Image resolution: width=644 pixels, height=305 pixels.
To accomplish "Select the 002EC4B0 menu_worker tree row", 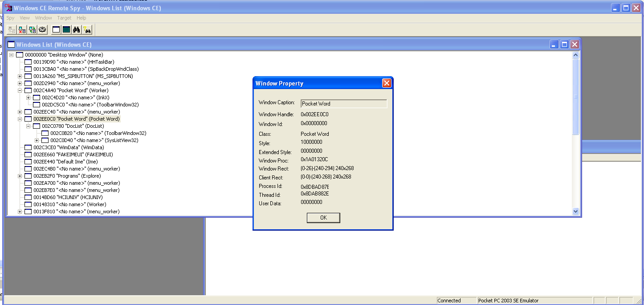I will pos(77,169).
